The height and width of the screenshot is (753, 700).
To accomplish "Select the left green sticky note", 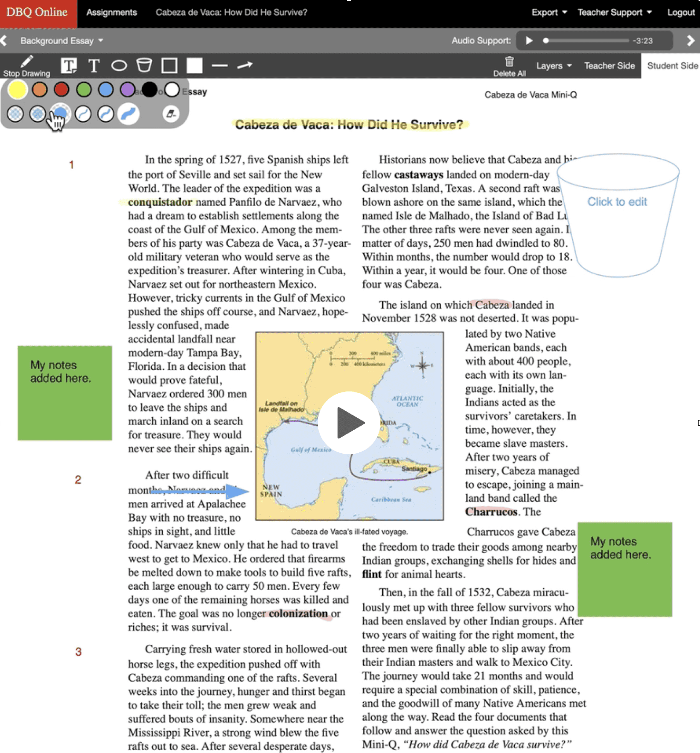I will tap(65, 393).
